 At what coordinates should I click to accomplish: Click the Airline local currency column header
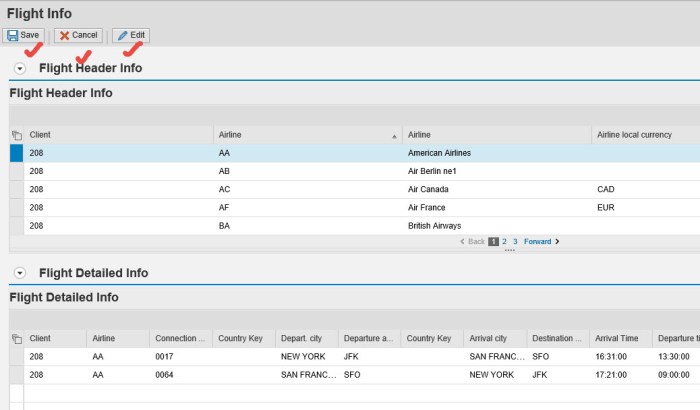point(636,134)
